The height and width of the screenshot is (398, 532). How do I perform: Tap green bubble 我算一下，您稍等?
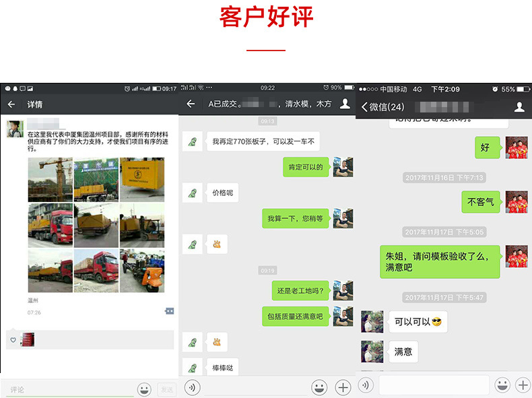pos(295,218)
